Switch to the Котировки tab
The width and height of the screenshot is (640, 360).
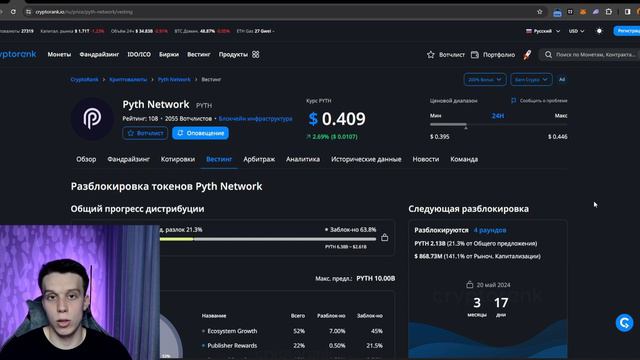[x=178, y=159]
